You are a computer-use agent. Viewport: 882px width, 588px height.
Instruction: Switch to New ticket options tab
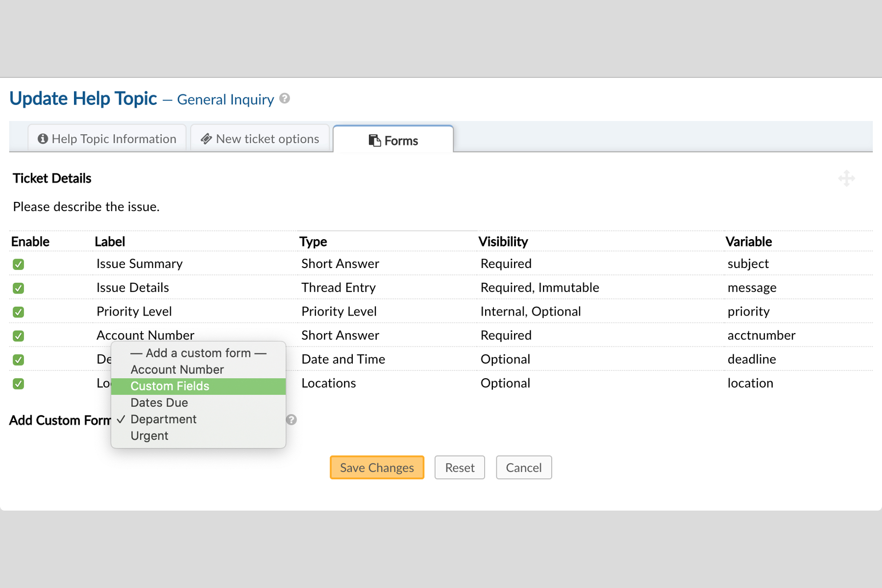pos(260,139)
